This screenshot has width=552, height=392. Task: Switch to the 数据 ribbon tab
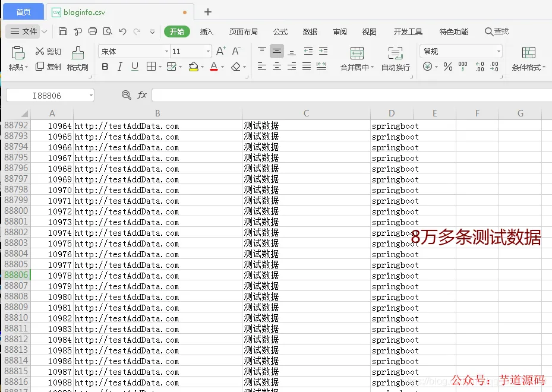coord(310,33)
